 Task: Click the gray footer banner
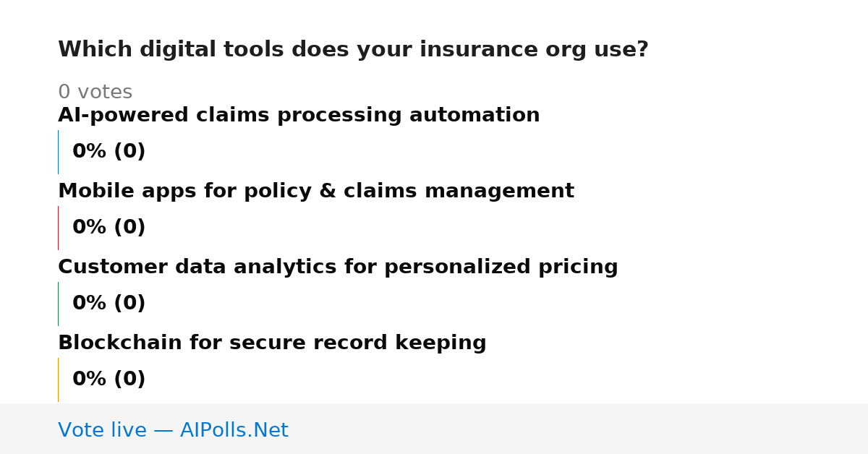434,429
